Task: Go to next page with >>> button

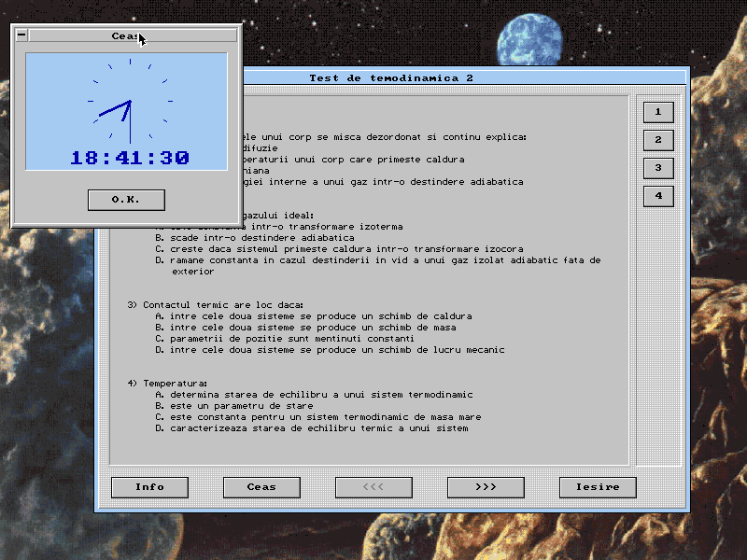Action: 486,487
